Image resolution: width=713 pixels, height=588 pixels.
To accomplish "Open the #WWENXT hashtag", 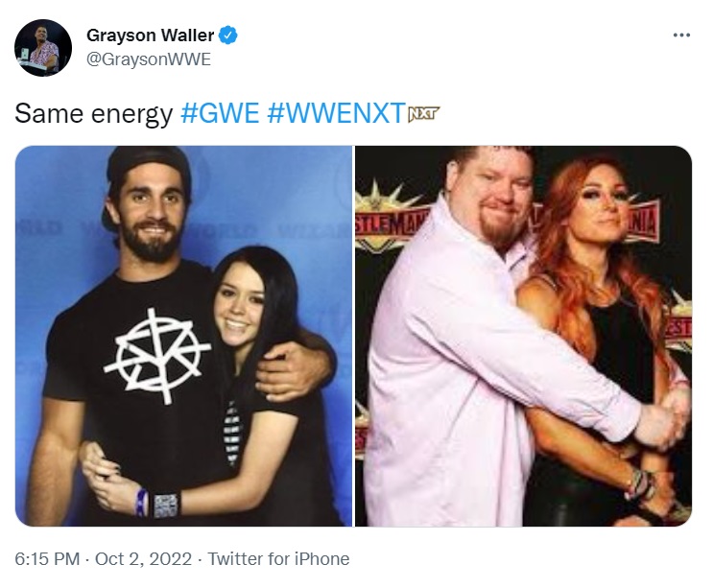I will 336,113.
